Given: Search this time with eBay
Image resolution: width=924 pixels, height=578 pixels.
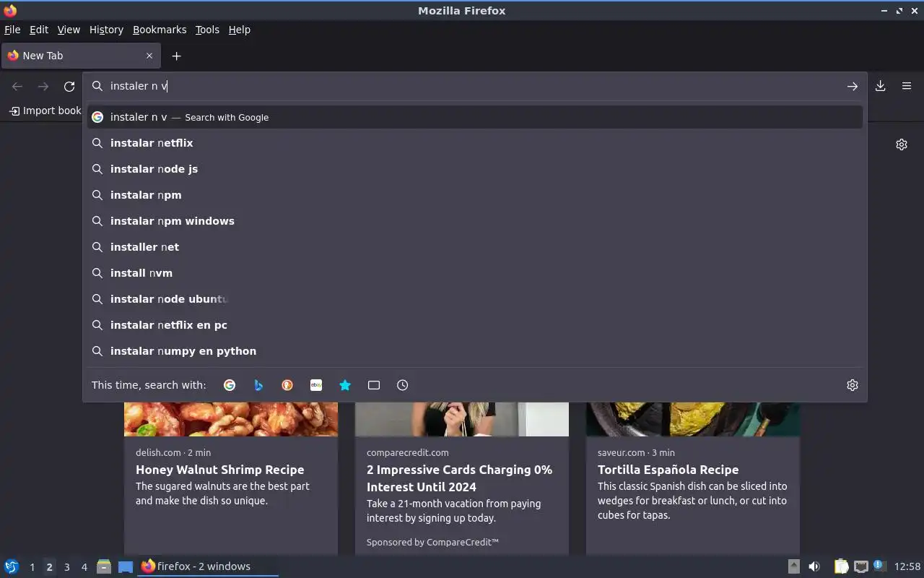Looking at the screenshot, I should pyautogui.click(x=316, y=385).
